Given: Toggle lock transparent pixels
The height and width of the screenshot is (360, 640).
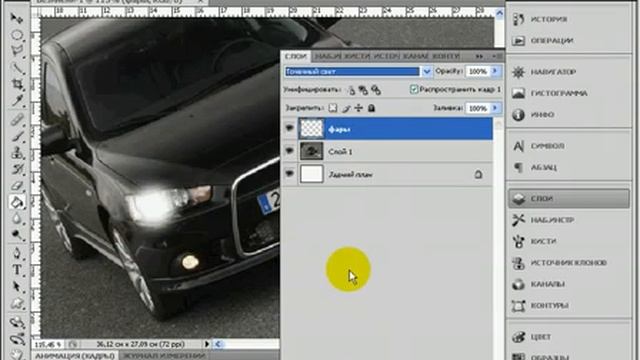Looking at the screenshot, I should tap(333, 108).
